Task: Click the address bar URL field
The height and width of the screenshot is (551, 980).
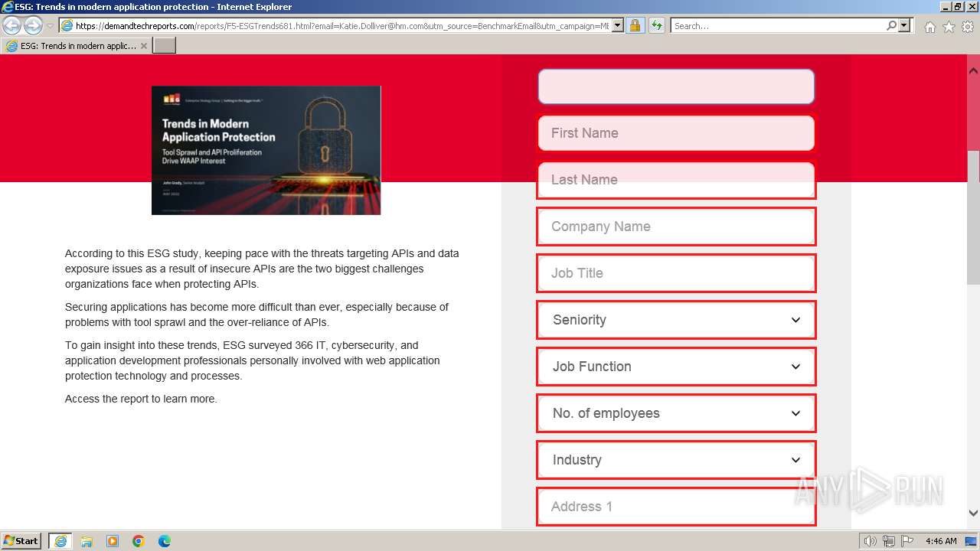Action: [x=342, y=25]
